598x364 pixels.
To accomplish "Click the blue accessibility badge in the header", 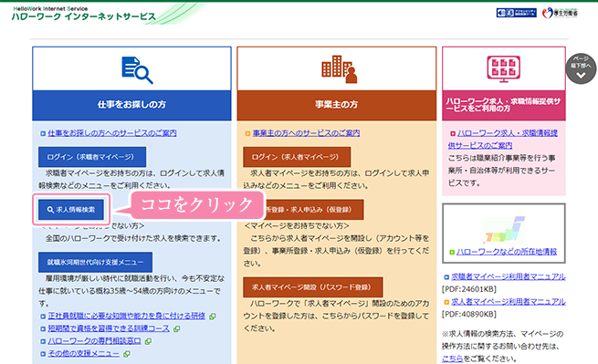I will click(517, 13).
